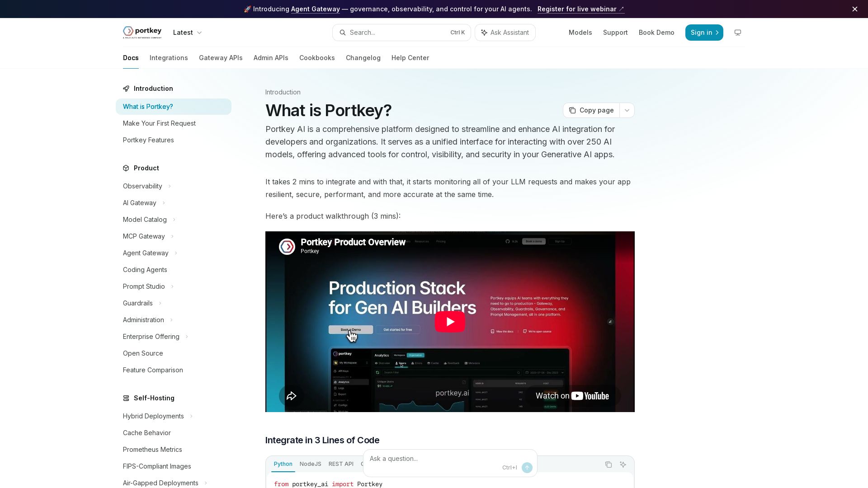Click the Introduction rocket icon
The width and height of the screenshot is (868, 488).
pos(126,89)
